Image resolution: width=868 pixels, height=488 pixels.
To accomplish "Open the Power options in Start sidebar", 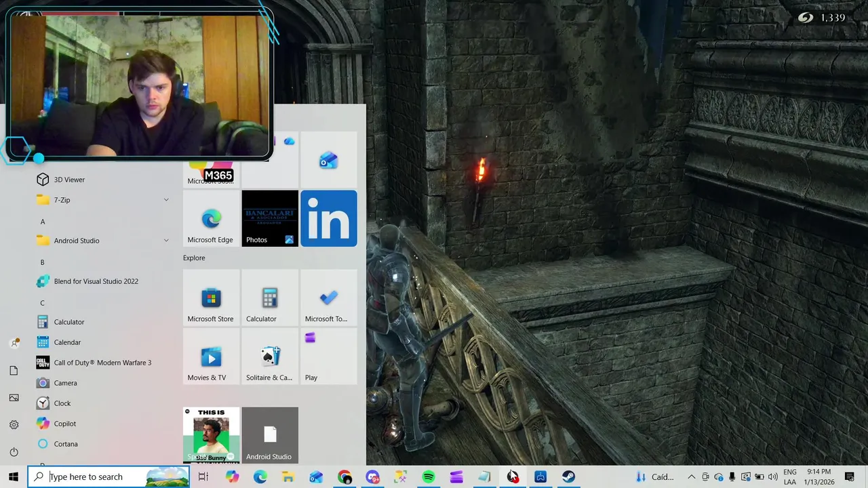I will pyautogui.click(x=14, y=451).
